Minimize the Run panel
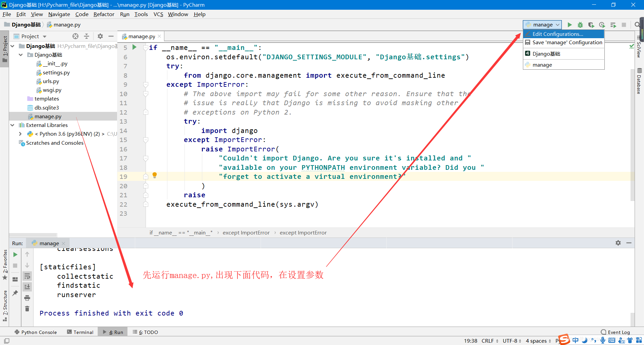644x345 pixels. (x=629, y=243)
